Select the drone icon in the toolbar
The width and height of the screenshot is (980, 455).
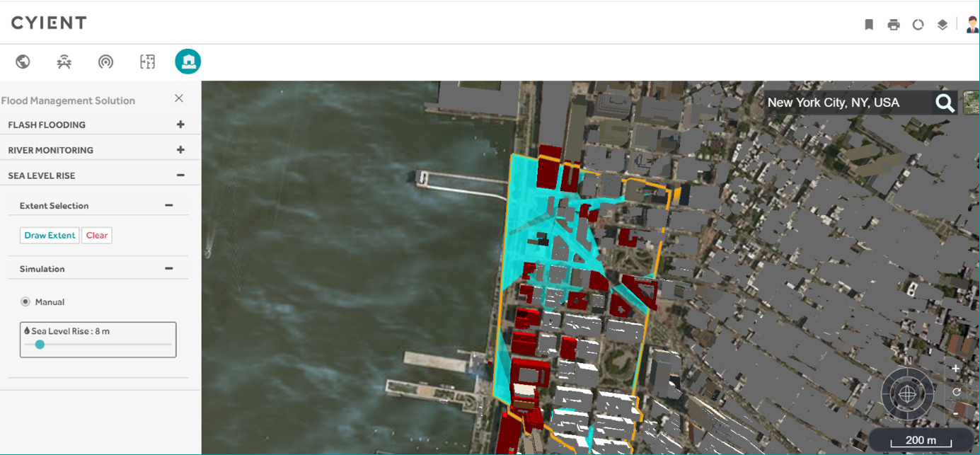click(x=64, y=62)
